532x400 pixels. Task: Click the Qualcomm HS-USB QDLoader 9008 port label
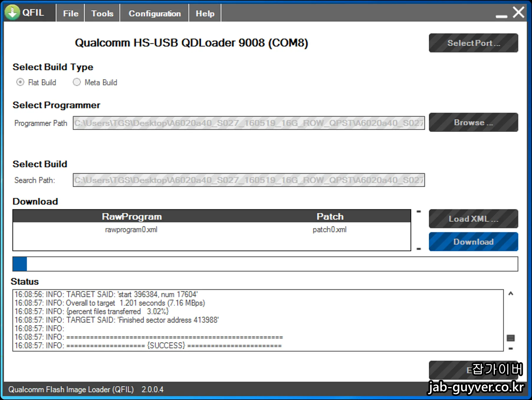click(x=191, y=43)
